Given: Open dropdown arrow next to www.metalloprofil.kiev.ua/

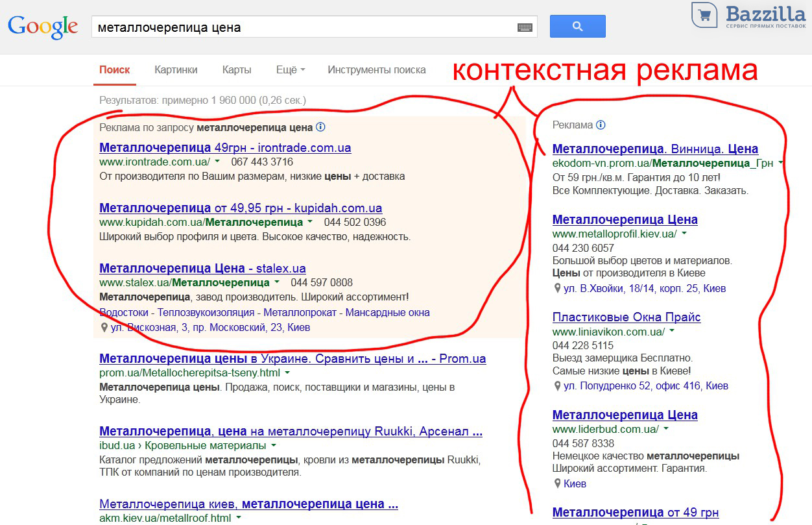Looking at the screenshot, I should coord(684,234).
